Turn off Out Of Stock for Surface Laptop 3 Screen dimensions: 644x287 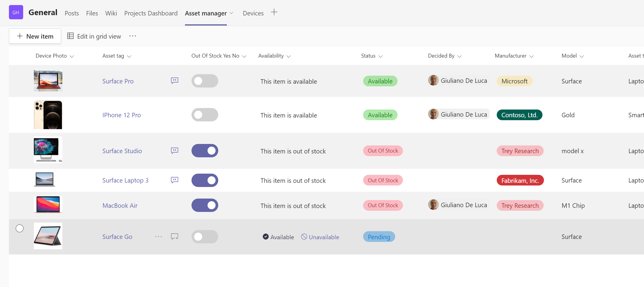[x=205, y=180]
